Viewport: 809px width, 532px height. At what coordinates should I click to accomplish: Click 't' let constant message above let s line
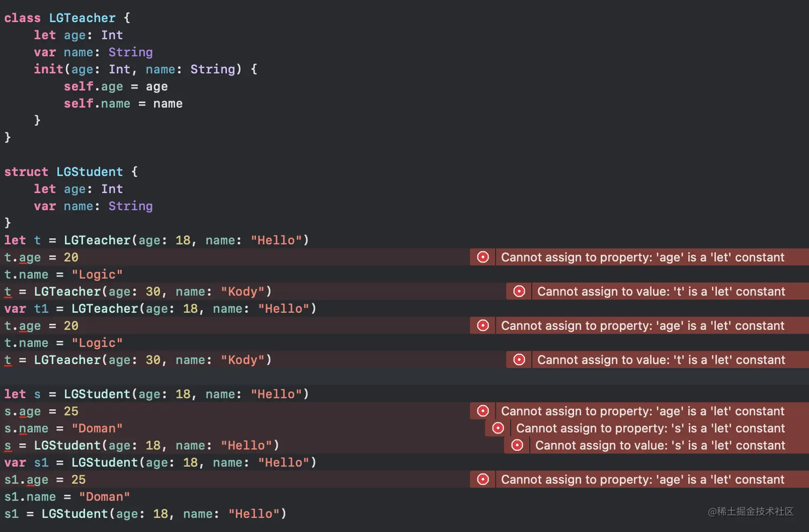(x=661, y=360)
